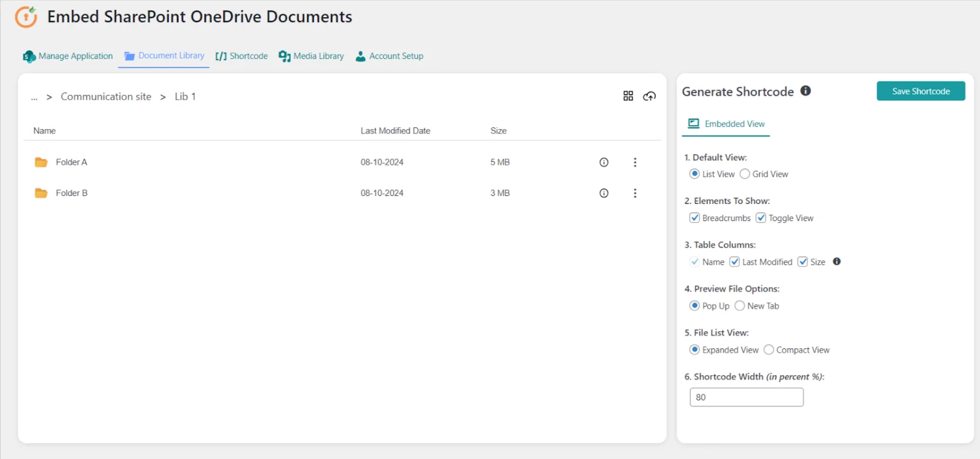Open the three-dot menu for Folder B
980x459 pixels.
[635, 193]
